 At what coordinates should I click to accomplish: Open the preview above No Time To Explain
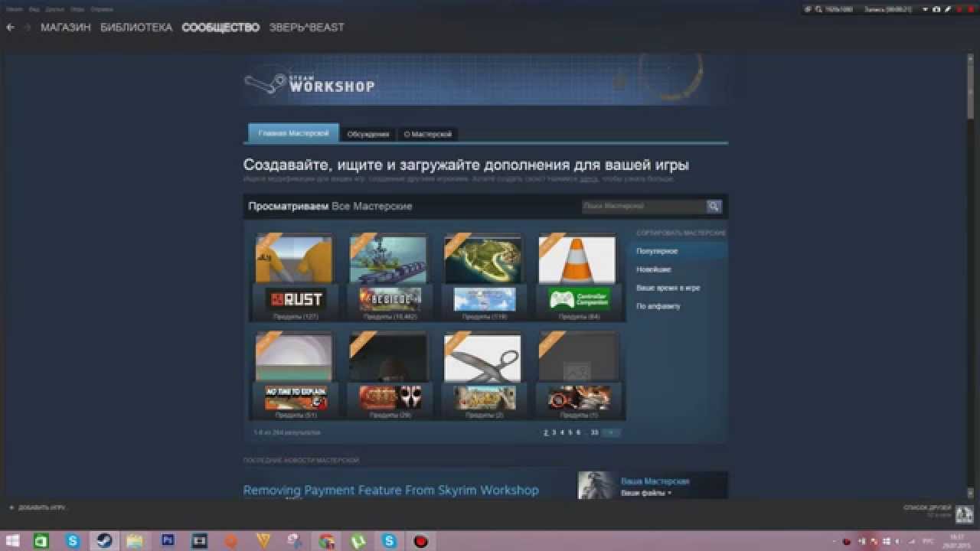tap(294, 358)
